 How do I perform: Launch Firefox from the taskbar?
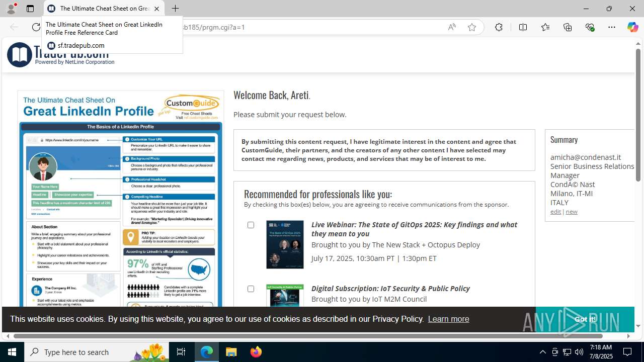pyautogui.click(x=256, y=352)
